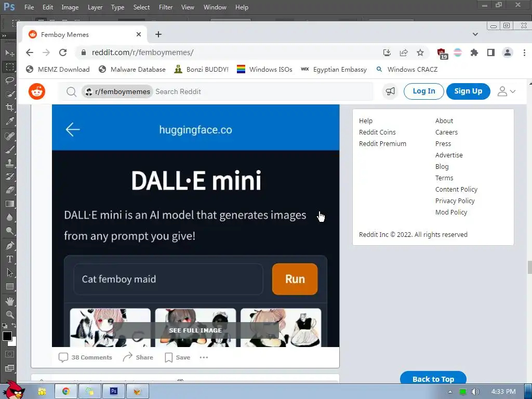532x399 pixels.
Task: Swap foreground and background colors
Action: [14, 326]
